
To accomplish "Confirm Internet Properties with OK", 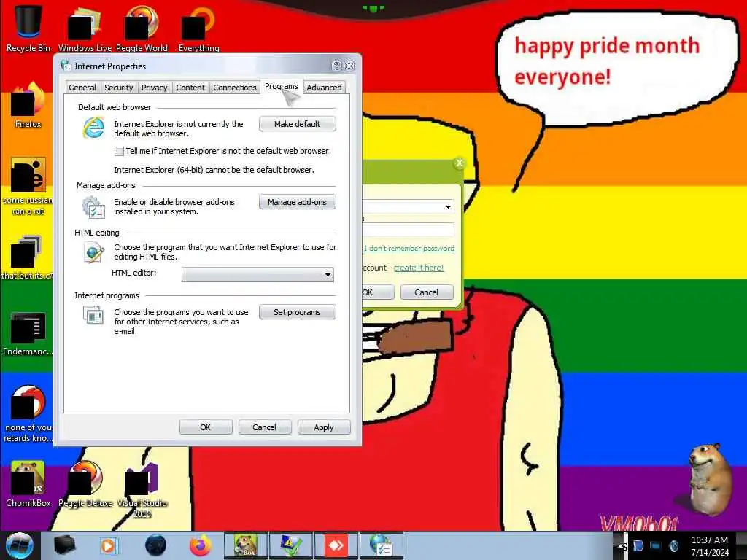I will coord(205,427).
